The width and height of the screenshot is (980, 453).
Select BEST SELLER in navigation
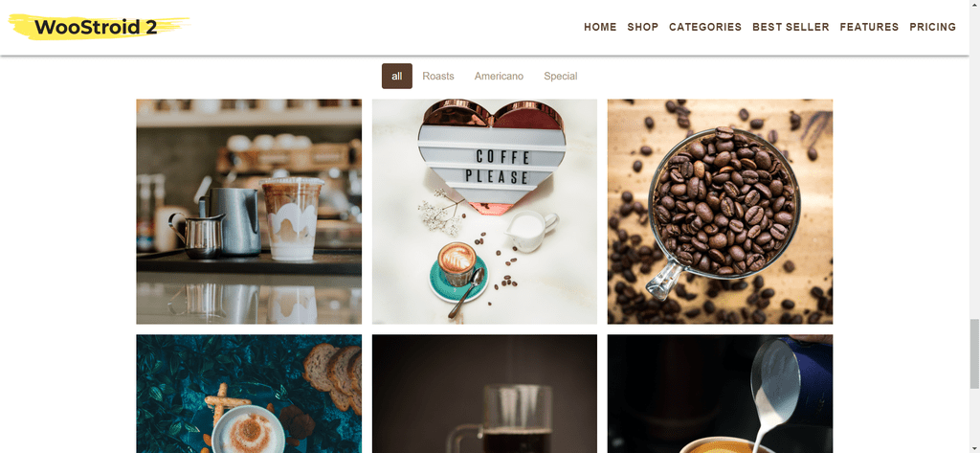coord(791,27)
